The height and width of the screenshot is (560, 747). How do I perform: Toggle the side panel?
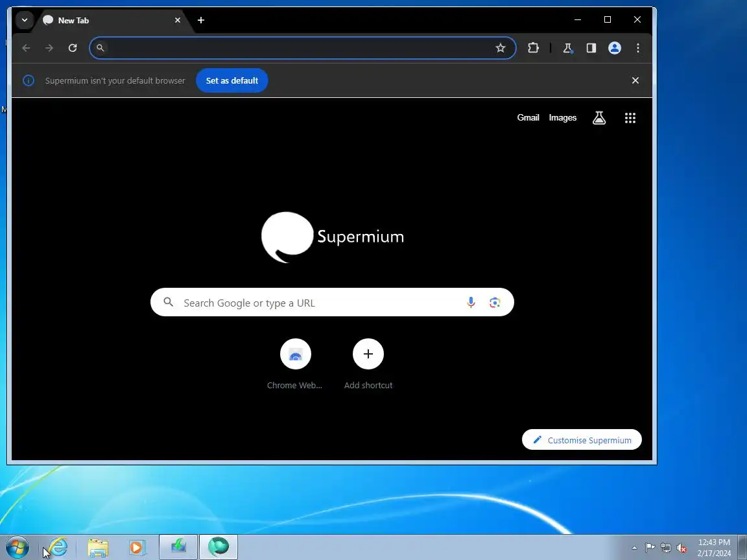click(591, 47)
